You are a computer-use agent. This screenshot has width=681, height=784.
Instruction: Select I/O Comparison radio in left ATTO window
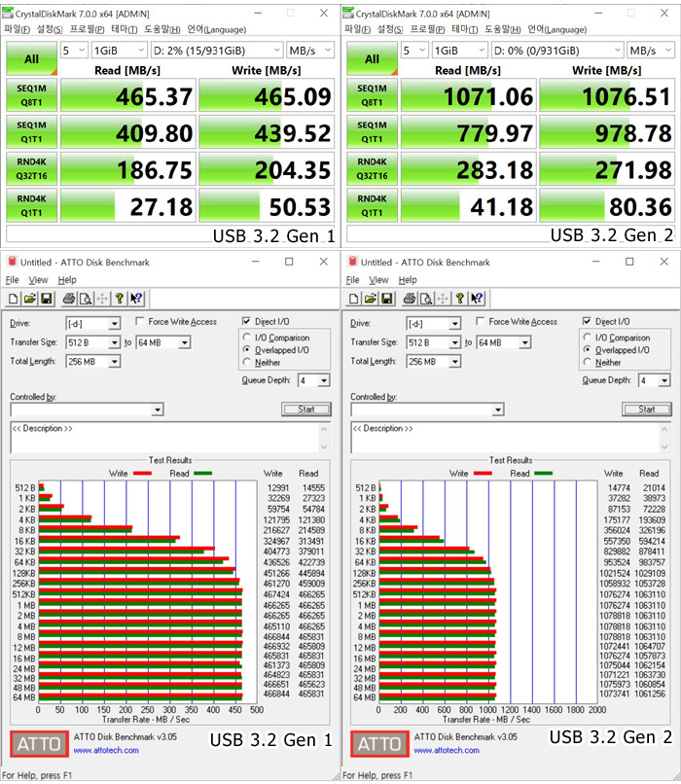click(x=246, y=338)
